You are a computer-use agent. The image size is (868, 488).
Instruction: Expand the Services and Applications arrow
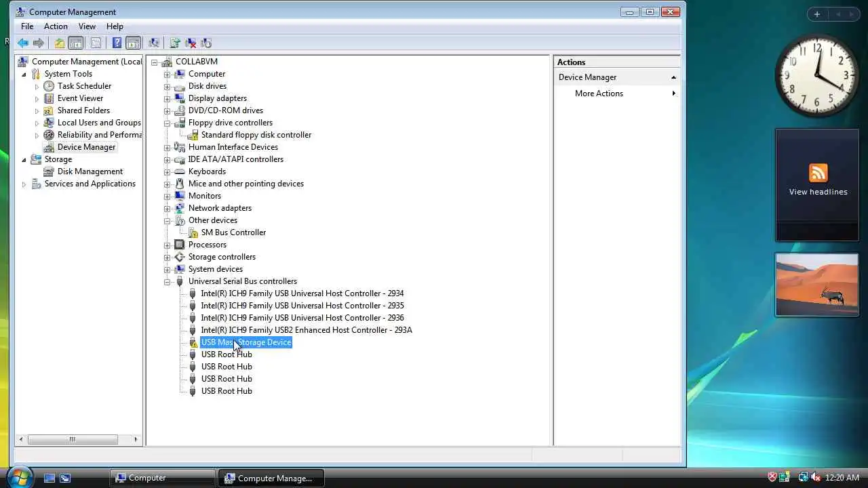coord(24,184)
